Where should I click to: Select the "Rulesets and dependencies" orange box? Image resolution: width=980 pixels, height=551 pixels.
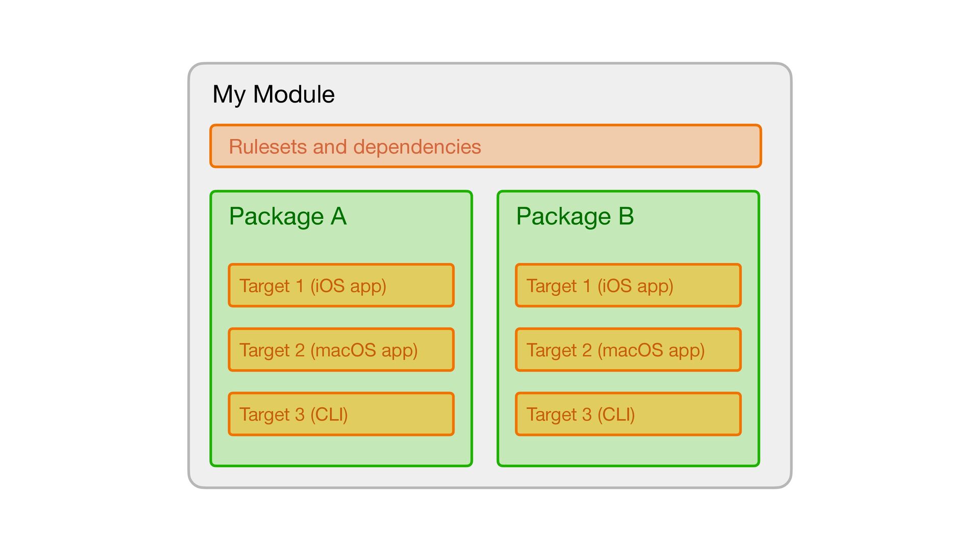click(x=485, y=146)
